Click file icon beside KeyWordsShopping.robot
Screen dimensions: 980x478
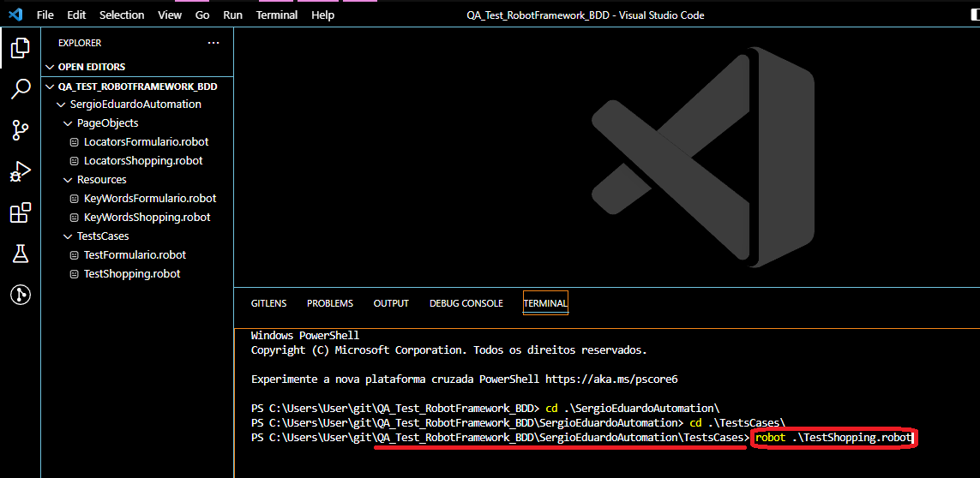coord(74,218)
